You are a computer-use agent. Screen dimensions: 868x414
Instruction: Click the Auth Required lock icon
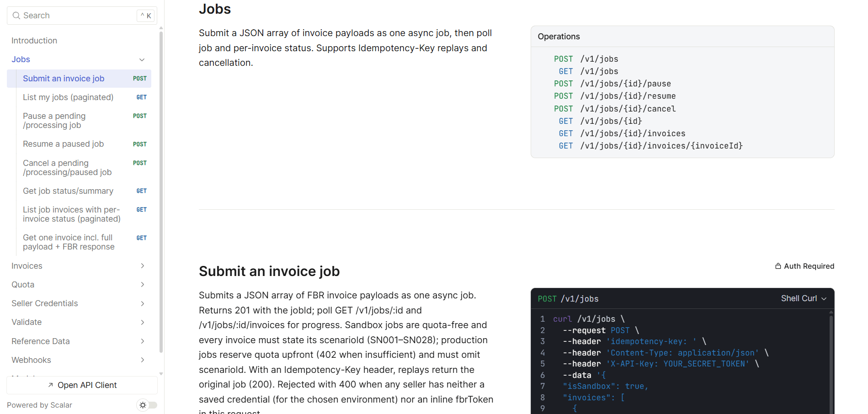tap(778, 266)
